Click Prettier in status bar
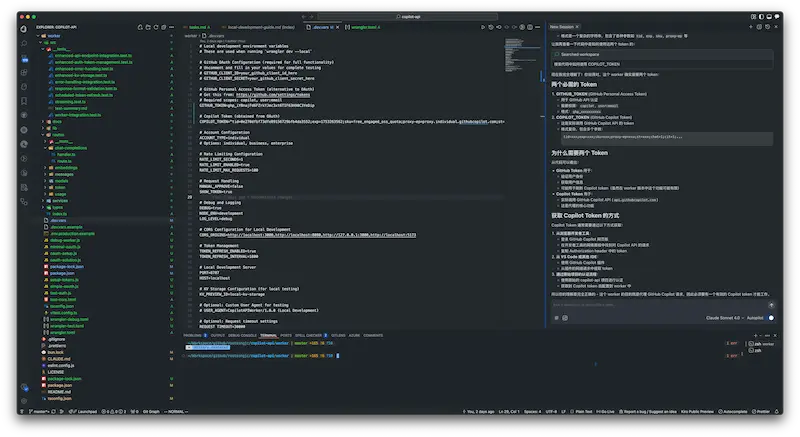The width and height of the screenshot is (800, 437). pos(761,412)
